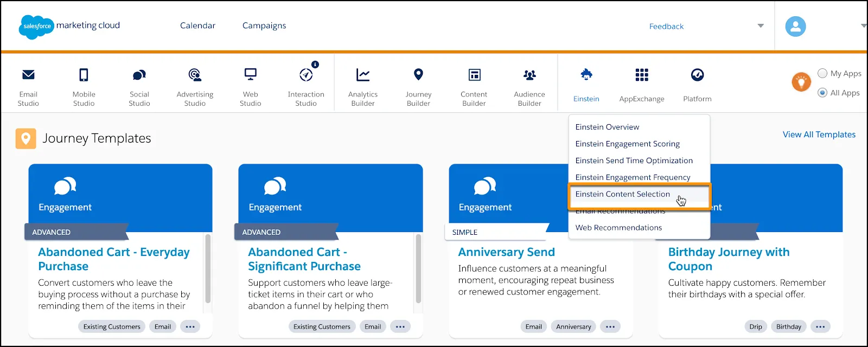Click Existing Customers tag on Significant Purchase card

point(322,326)
